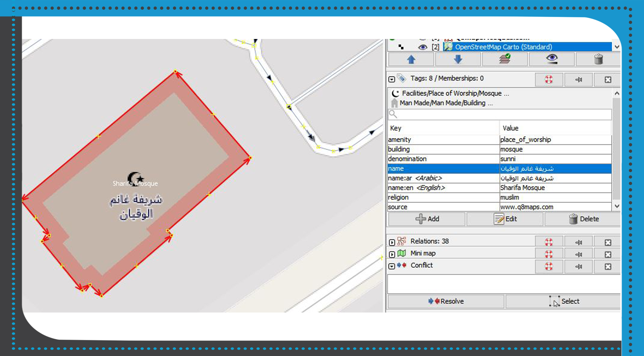The height and width of the screenshot is (356, 644).
Task: Open help for Tags panel
Action: tap(549, 80)
